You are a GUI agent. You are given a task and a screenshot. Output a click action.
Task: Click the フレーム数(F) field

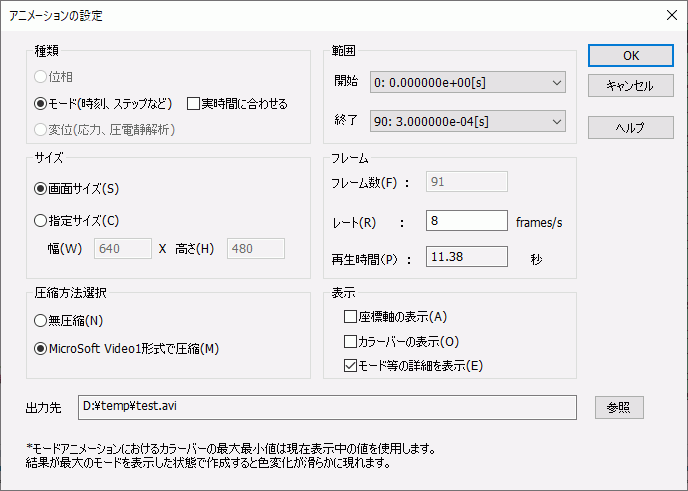coord(466,181)
